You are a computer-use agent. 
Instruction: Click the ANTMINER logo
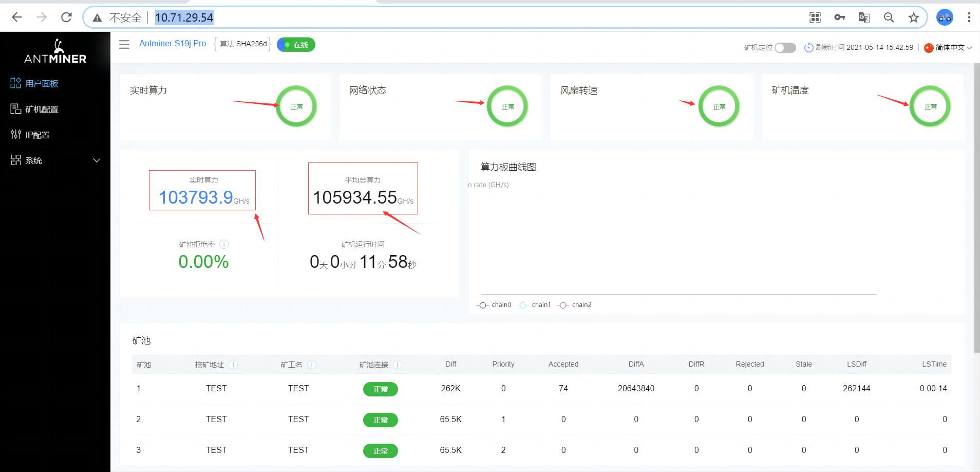coord(55,51)
